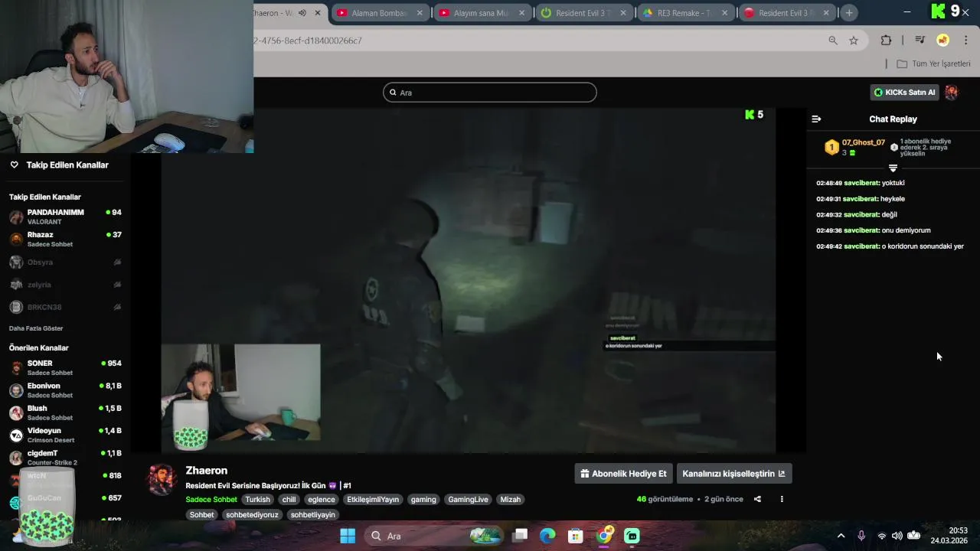The height and width of the screenshot is (551, 980).
Task: Close the Alaman Bomba tab
Action: (420, 13)
